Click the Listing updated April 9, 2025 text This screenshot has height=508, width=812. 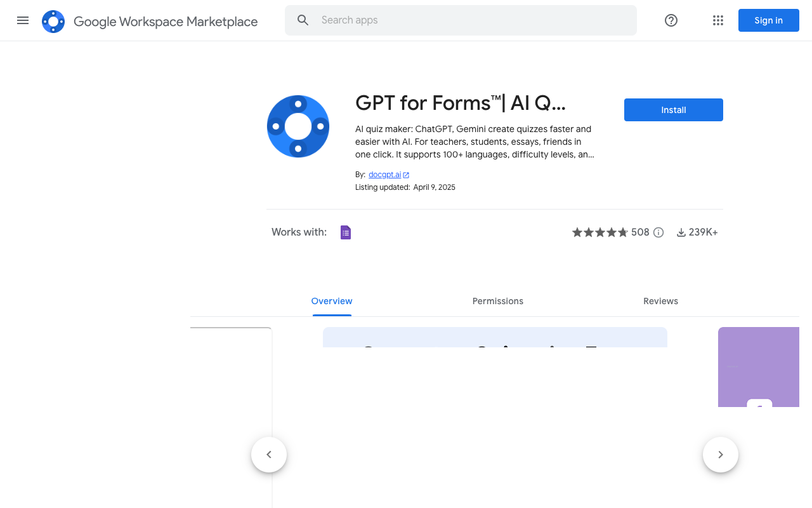[x=405, y=187]
